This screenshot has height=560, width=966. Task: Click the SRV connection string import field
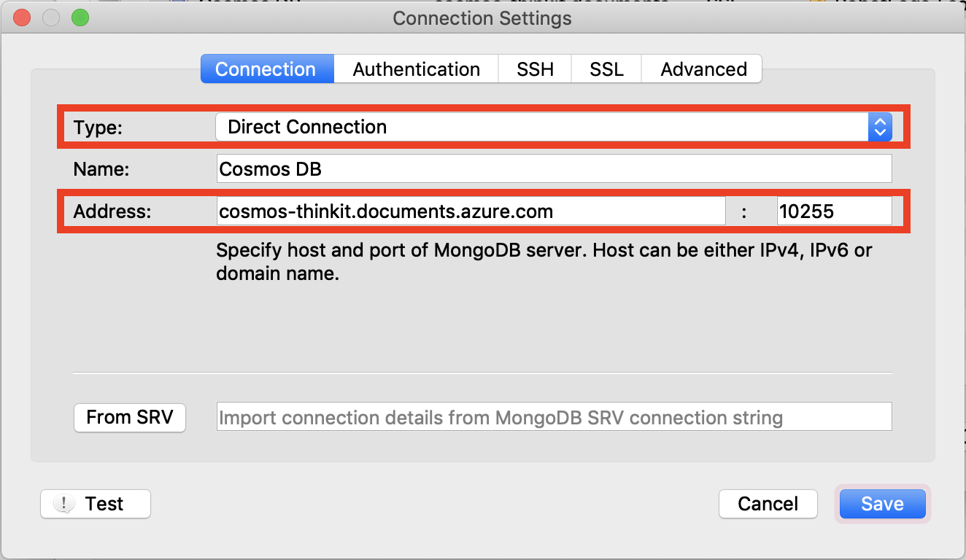point(554,417)
